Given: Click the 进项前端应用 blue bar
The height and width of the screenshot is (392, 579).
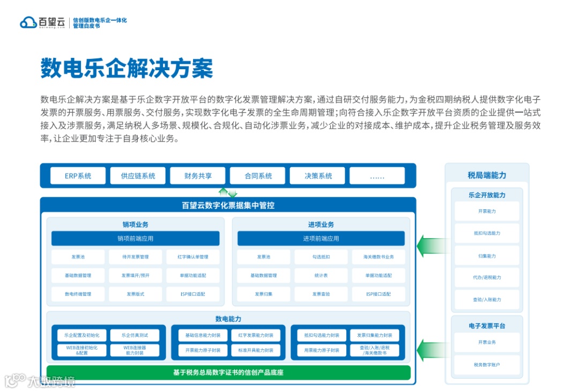Looking at the screenshot, I should tap(321, 239).
